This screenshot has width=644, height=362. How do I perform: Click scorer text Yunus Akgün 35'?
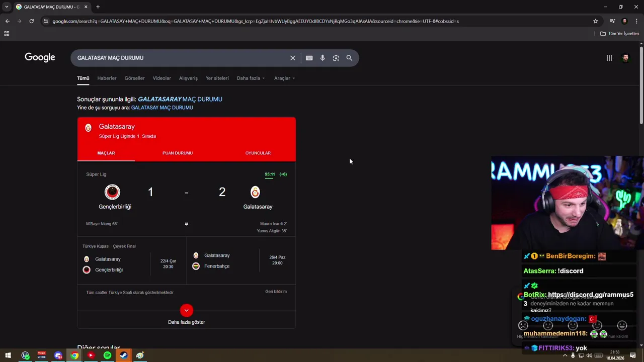pos(272,231)
